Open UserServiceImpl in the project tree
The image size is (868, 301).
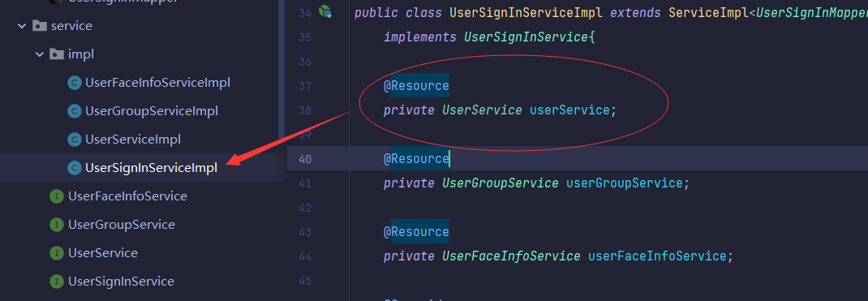point(133,140)
